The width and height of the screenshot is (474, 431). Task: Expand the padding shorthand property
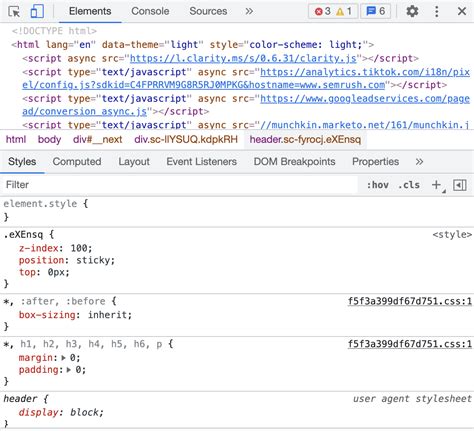point(69,370)
